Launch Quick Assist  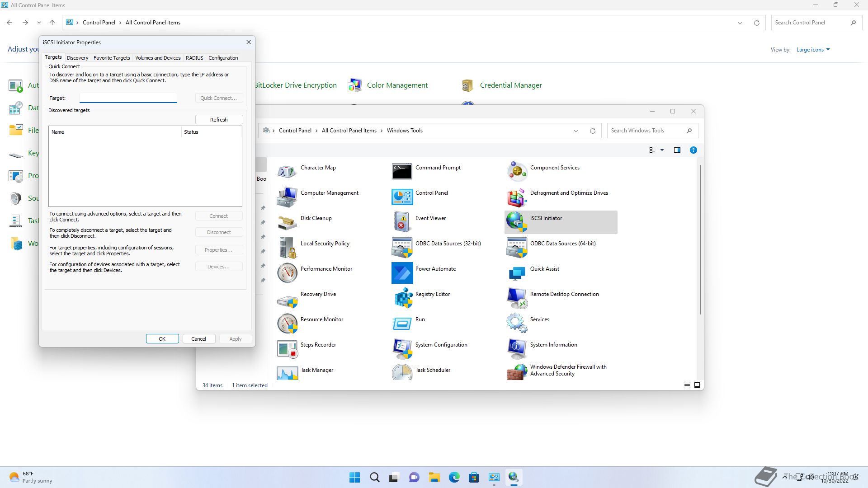(516, 272)
